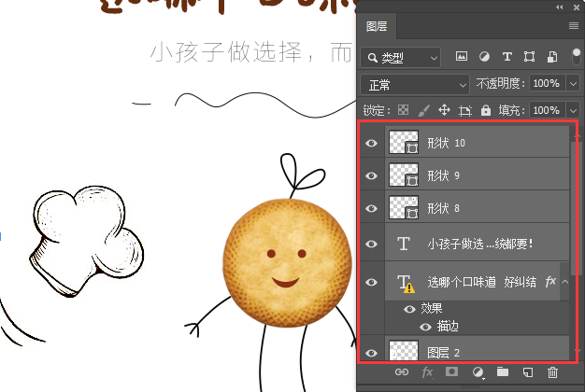Collapse the panel with double-arrow icon
This screenshot has width=585, height=392.
pyautogui.click(x=559, y=7)
